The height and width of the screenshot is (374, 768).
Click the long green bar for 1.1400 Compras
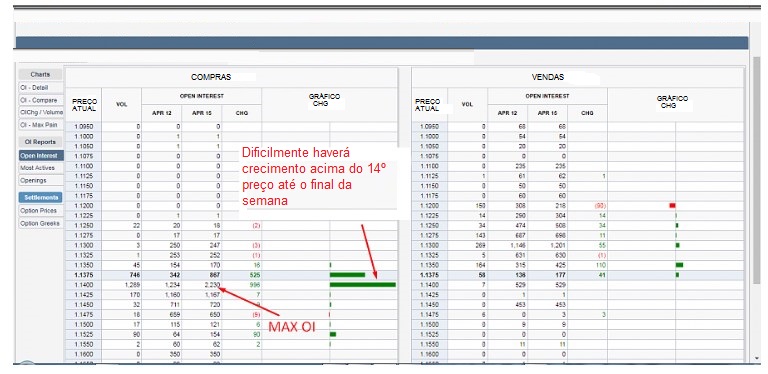362,284
